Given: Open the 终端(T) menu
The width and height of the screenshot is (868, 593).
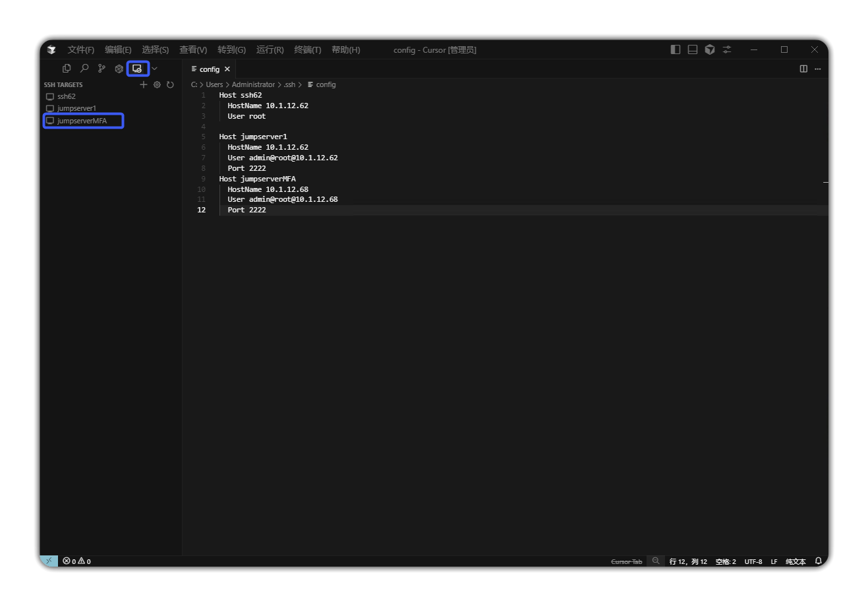Looking at the screenshot, I should click(x=307, y=49).
